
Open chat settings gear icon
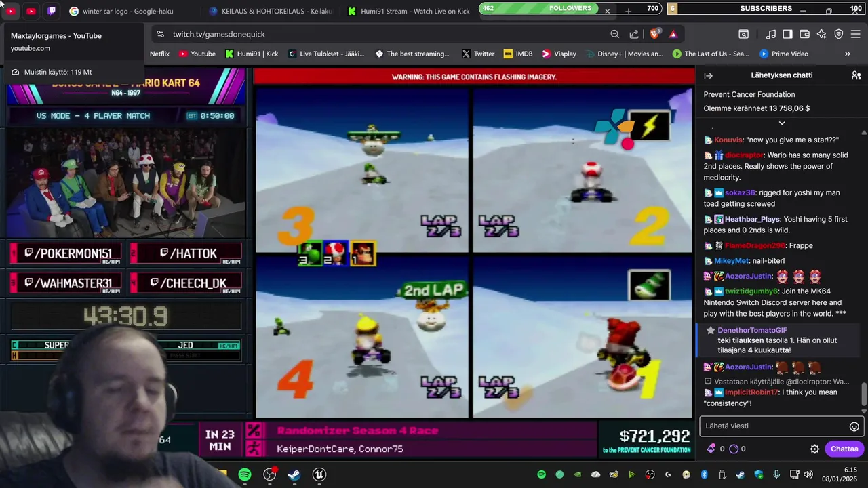click(x=814, y=449)
